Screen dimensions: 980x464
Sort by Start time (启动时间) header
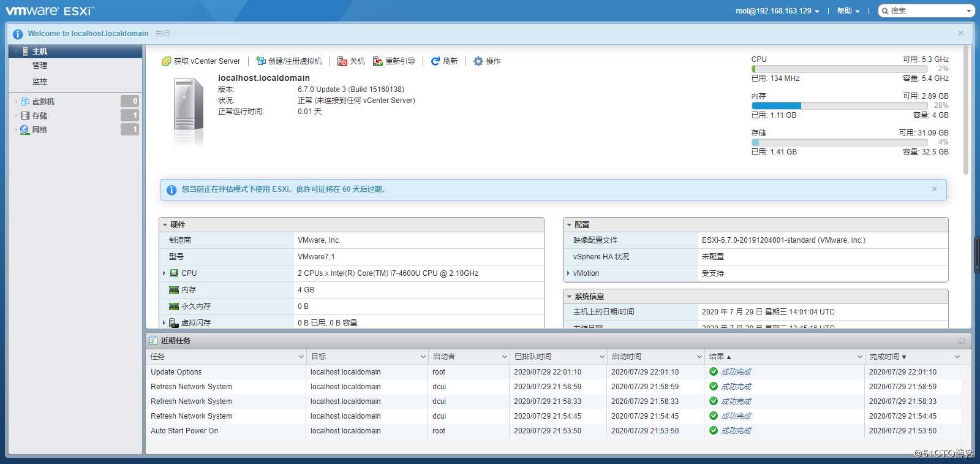(x=627, y=357)
